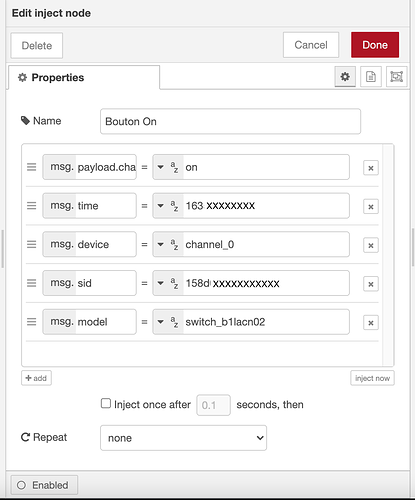The width and height of the screenshot is (415, 500).
Task: Remove the msg.model property row
Action: (371, 323)
